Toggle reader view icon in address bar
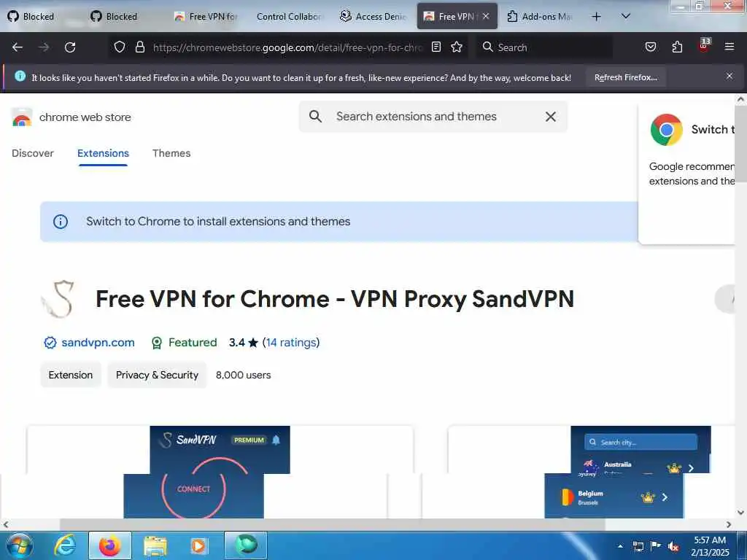The height and width of the screenshot is (560, 747). 436,47
